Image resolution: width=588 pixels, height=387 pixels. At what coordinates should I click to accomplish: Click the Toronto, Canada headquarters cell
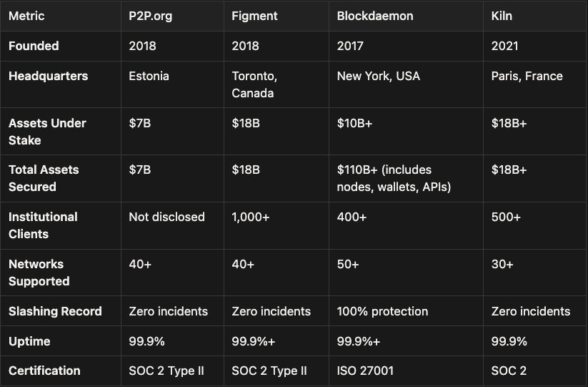pyautogui.click(x=254, y=84)
